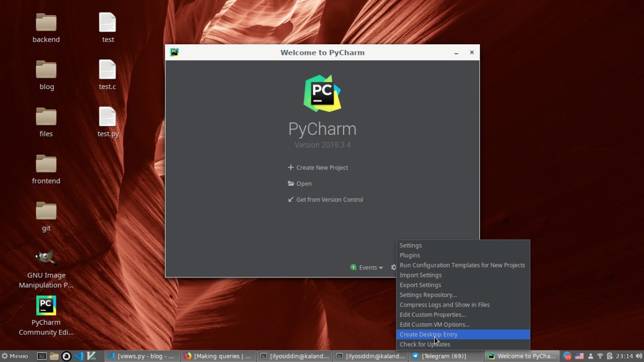Select the test.c file icon
644x362 pixels.
tap(107, 69)
